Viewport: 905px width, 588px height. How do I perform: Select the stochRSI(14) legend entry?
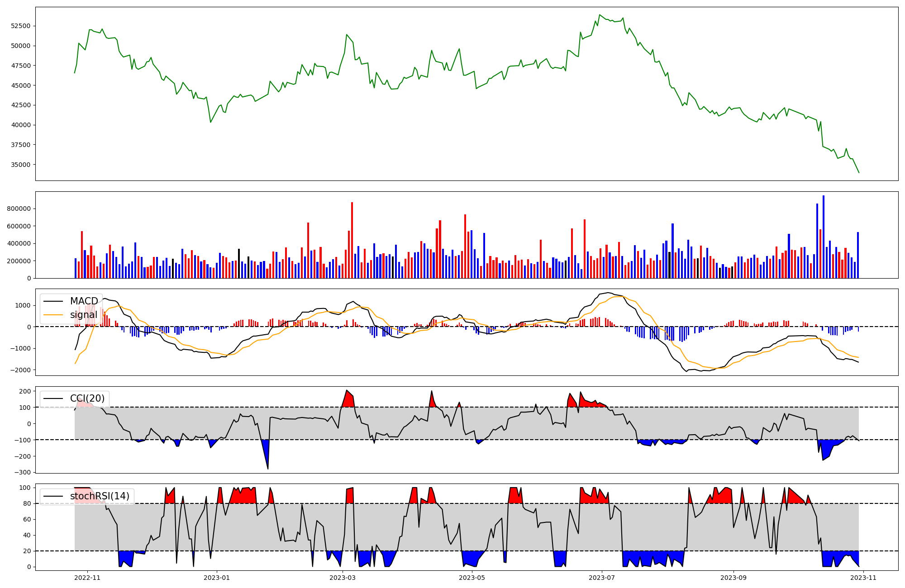click(100, 496)
